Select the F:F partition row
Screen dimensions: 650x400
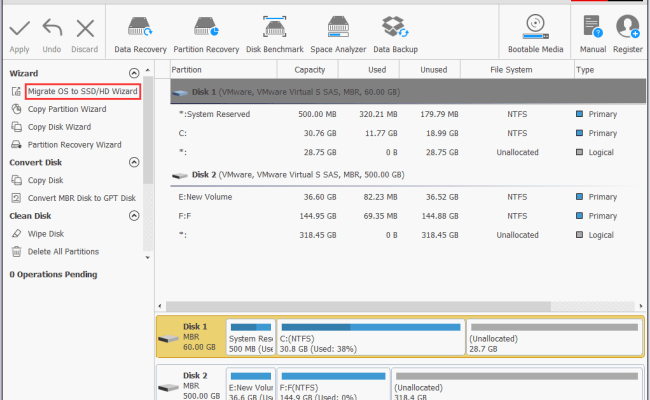[408, 216]
